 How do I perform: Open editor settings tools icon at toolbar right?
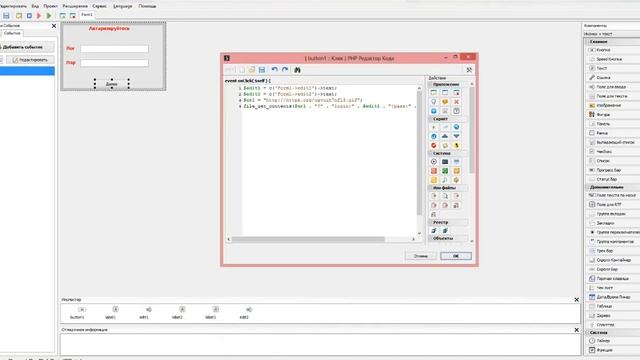(469, 70)
